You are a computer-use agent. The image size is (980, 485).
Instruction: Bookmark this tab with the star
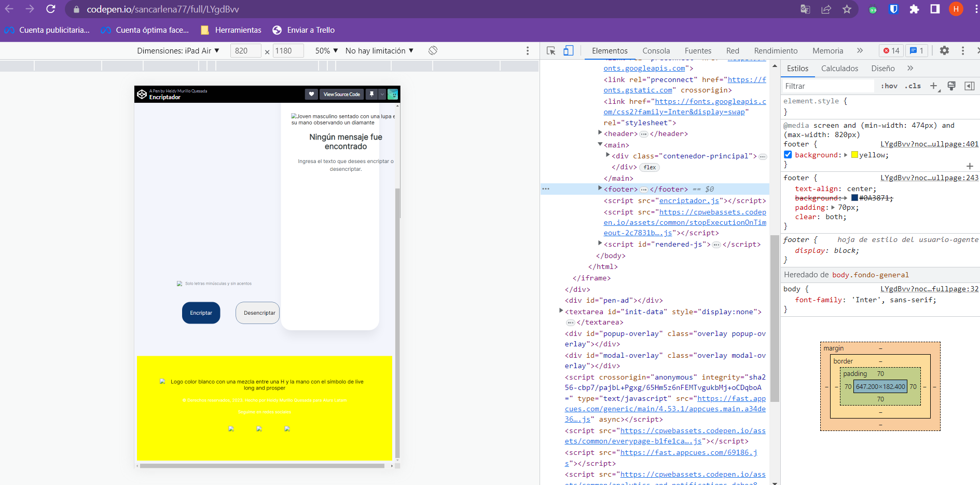coord(847,9)
